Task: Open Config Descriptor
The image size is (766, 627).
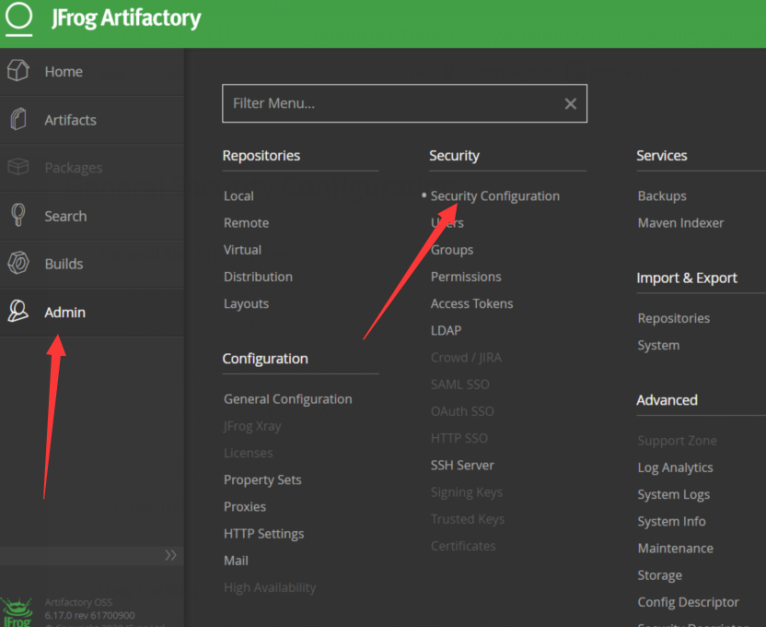Action: [x=688, y=602]
